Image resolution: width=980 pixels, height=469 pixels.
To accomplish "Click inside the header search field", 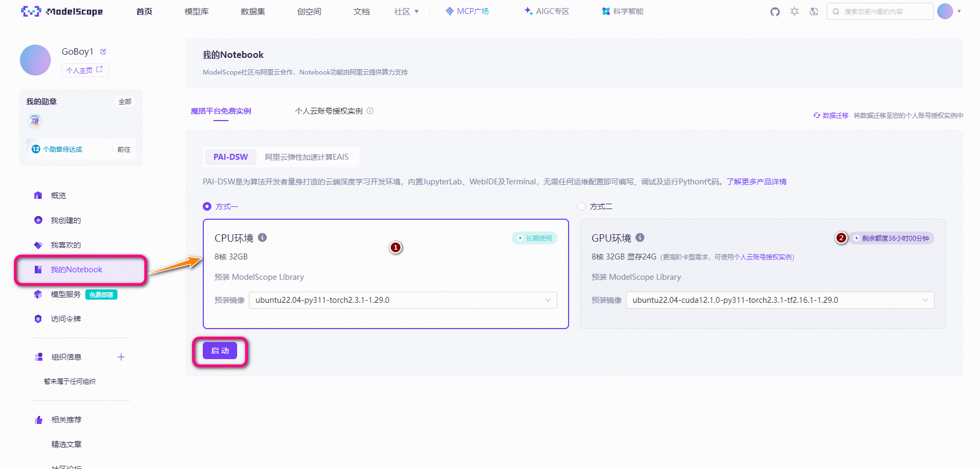I will [880, 11].
